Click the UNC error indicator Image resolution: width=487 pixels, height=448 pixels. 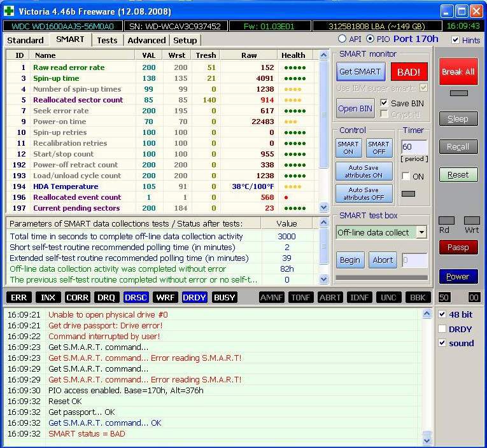click(x=388, y=297)
